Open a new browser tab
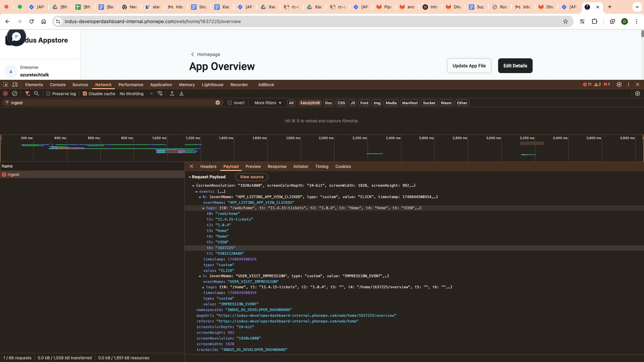The image size is (644, 362). pyautogui.click(x=610, y=7)
